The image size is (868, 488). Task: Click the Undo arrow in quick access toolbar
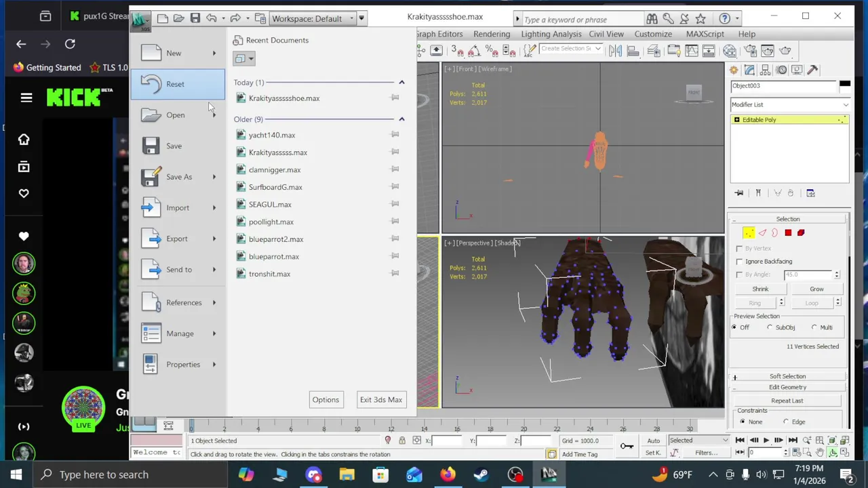click(211, 18)
